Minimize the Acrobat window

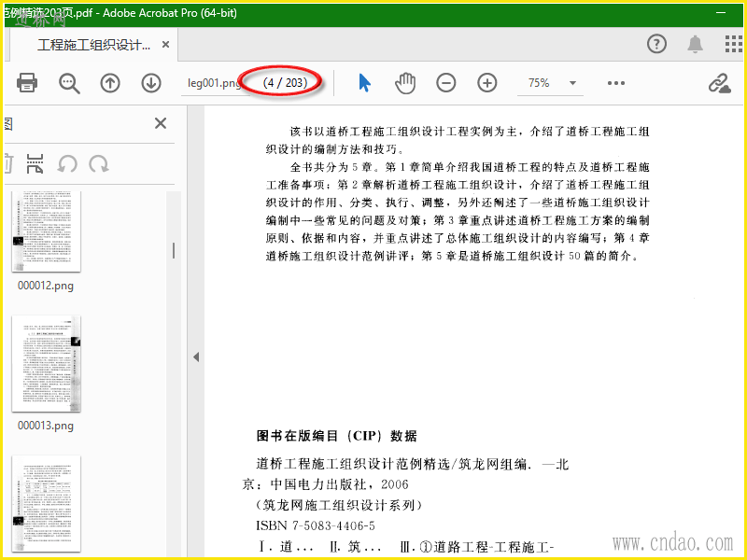(x=721, y=13)
